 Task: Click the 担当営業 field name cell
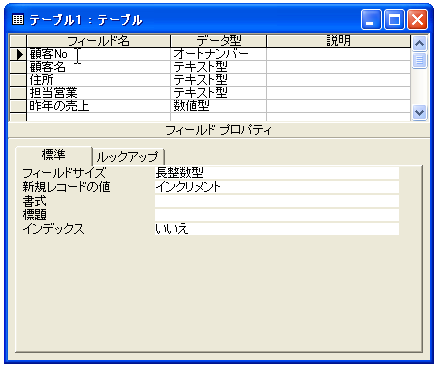(x=98, y=93)
